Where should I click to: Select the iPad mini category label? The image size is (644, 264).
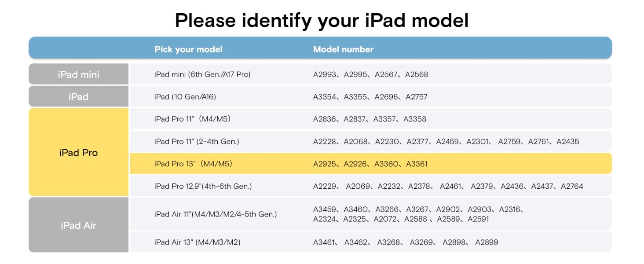(78, 74)
